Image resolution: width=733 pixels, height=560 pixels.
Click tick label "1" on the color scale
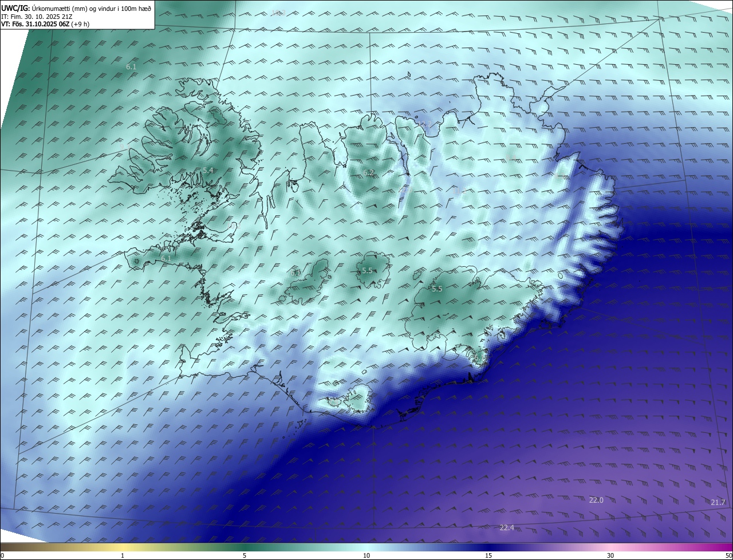point(123,556)
